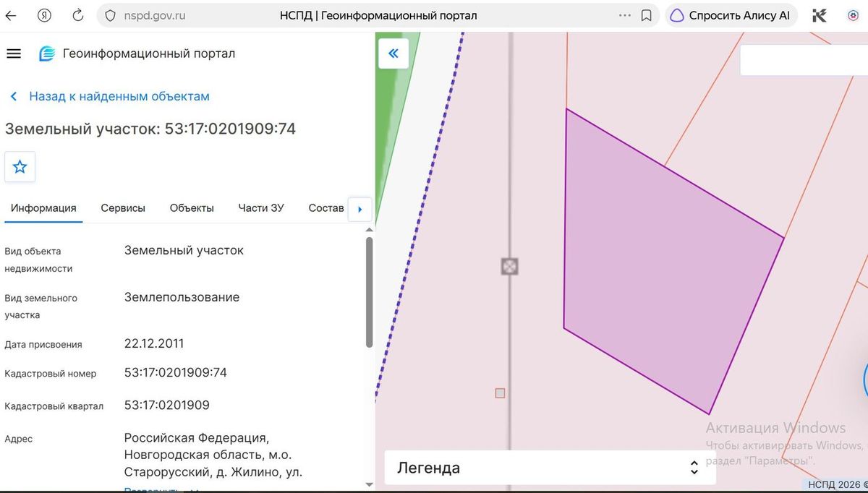Image resolution: width=868 pixels, height=493 pixels.
Task: Click the scrollbar down arrow
Action: pyautogui.click(x=370, y=484)
